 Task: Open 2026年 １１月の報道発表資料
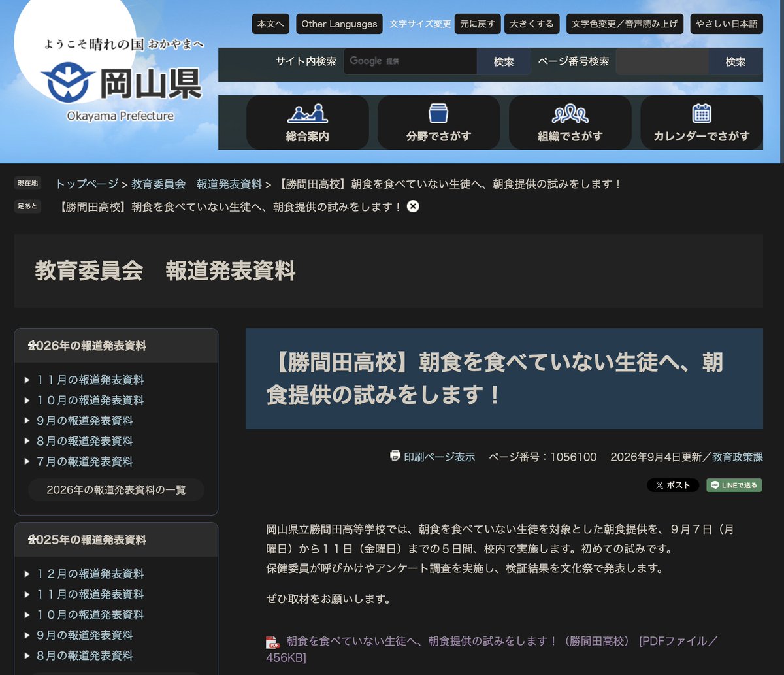tap(90, 380)
